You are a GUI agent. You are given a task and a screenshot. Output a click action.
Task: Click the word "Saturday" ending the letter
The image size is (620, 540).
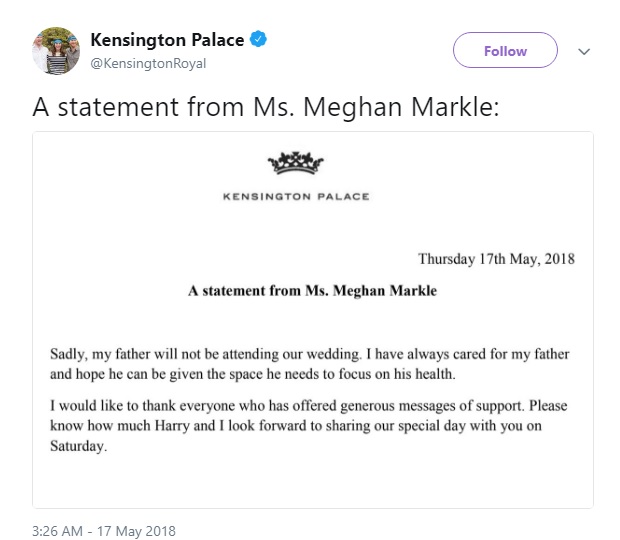(77, 447)
